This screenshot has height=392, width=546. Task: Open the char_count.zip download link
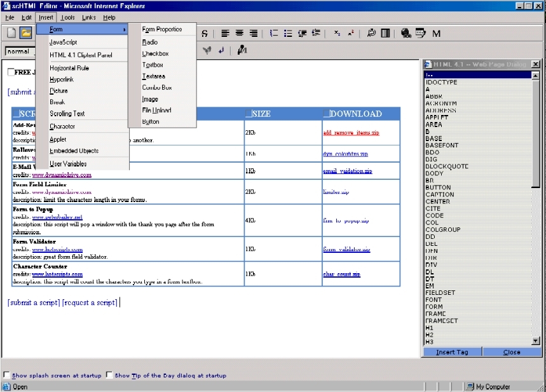pyautogui.click(x=341, y=274)
